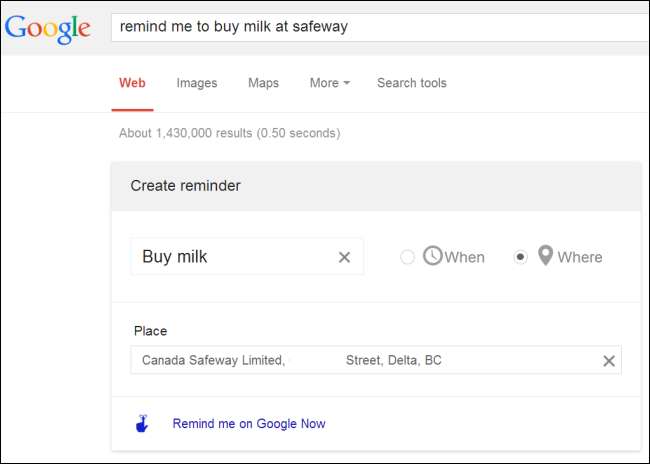Click Remind me on Google Now link
This screenshot has width=650, height=464.
point(249,424)
